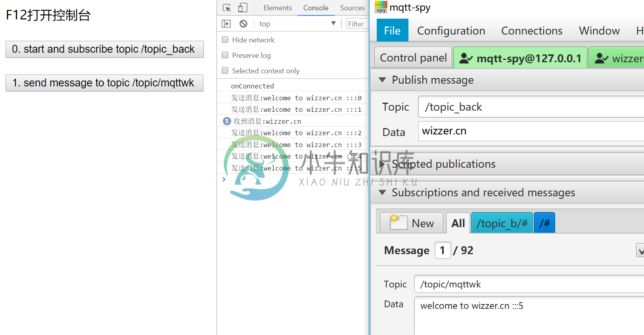Open the Window menu
Image resolution: width=644 pixels, height=335 pixels.
point(599,31)
